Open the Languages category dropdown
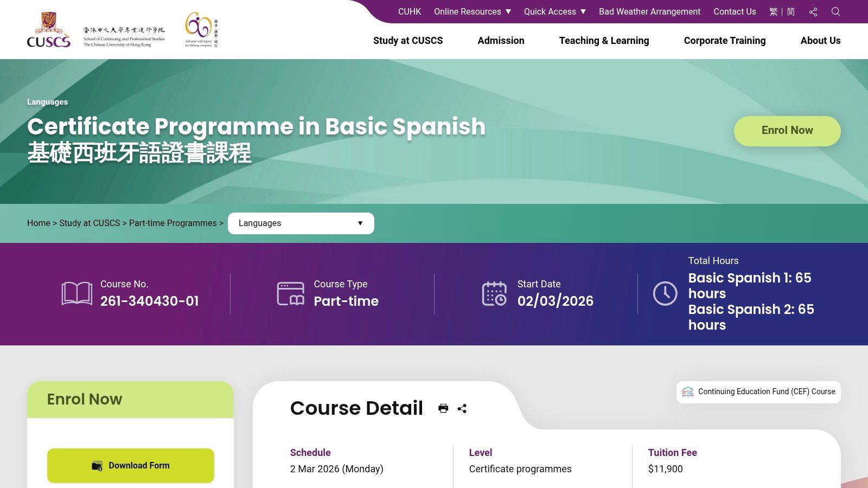 coord(301,223)
